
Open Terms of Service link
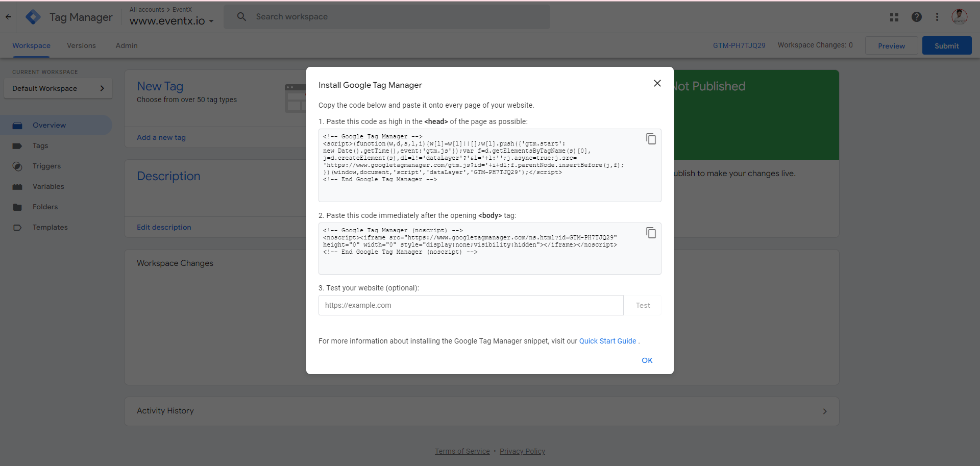click(x=462, y=451)
